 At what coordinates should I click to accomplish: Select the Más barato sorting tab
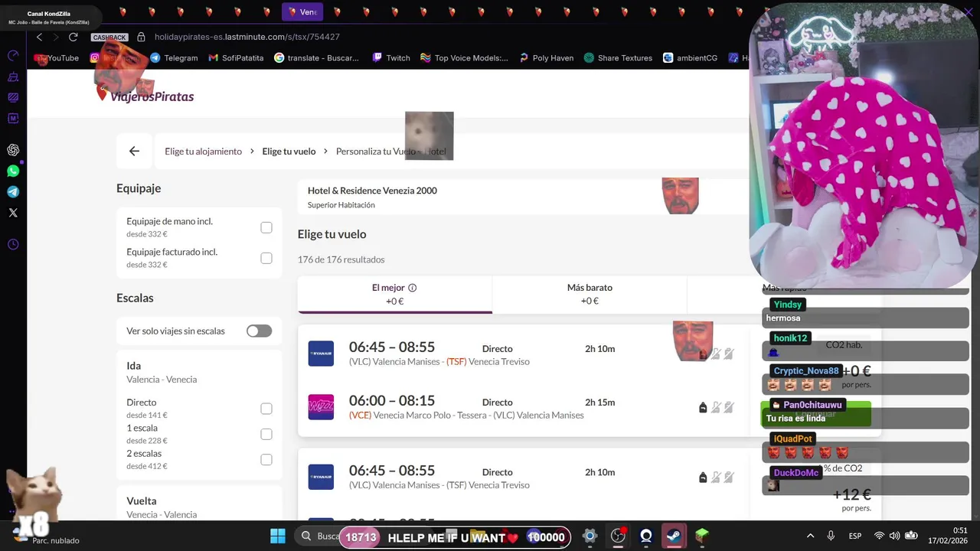[590, 295]
